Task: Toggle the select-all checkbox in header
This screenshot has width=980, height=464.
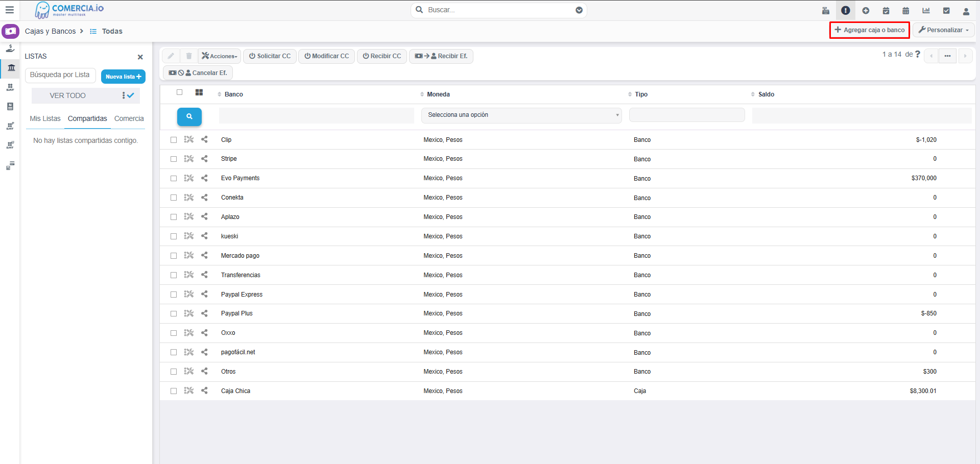Action: pos(180,92)
